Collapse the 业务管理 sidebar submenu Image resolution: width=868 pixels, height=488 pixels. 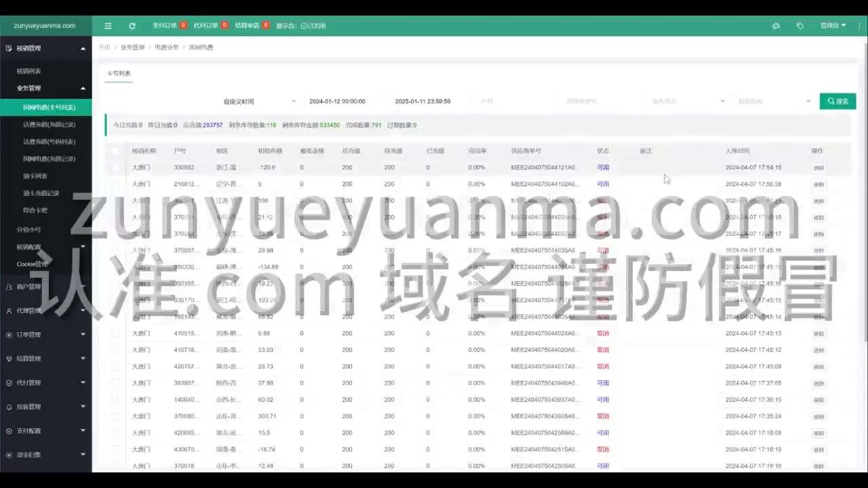point(83,88)
